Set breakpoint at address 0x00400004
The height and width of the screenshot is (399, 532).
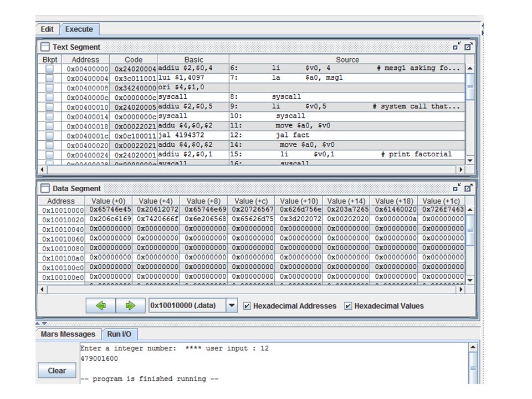tap(49, 78)
